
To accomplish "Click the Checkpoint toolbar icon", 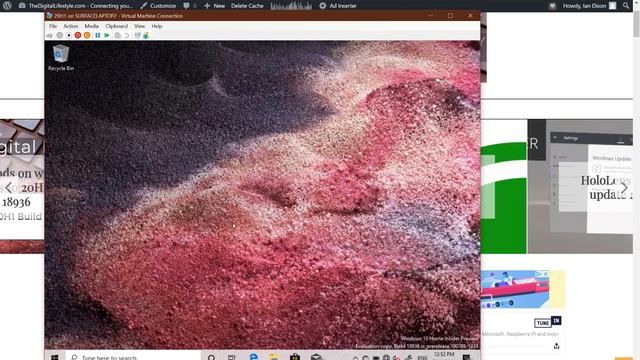I will [118, 36].
